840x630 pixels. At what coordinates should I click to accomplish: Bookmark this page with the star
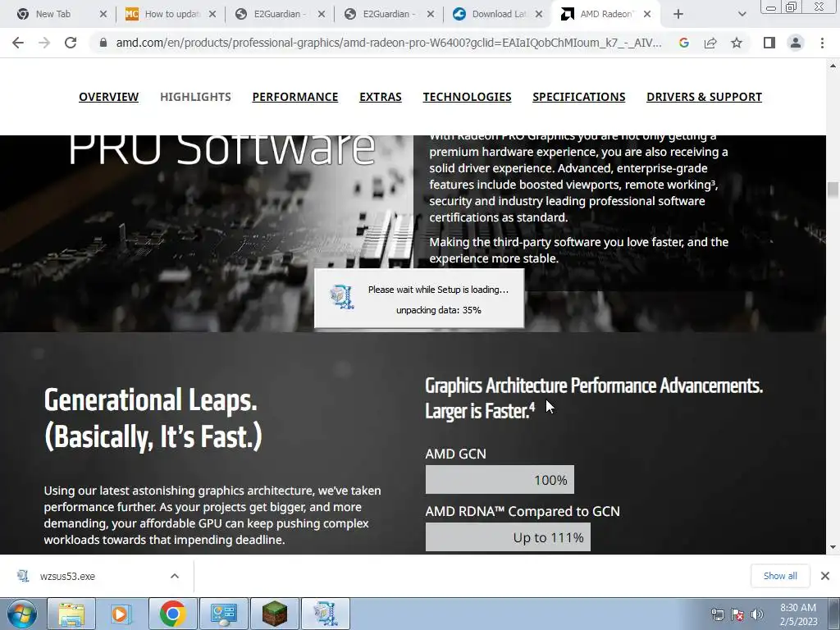(737, 43)
